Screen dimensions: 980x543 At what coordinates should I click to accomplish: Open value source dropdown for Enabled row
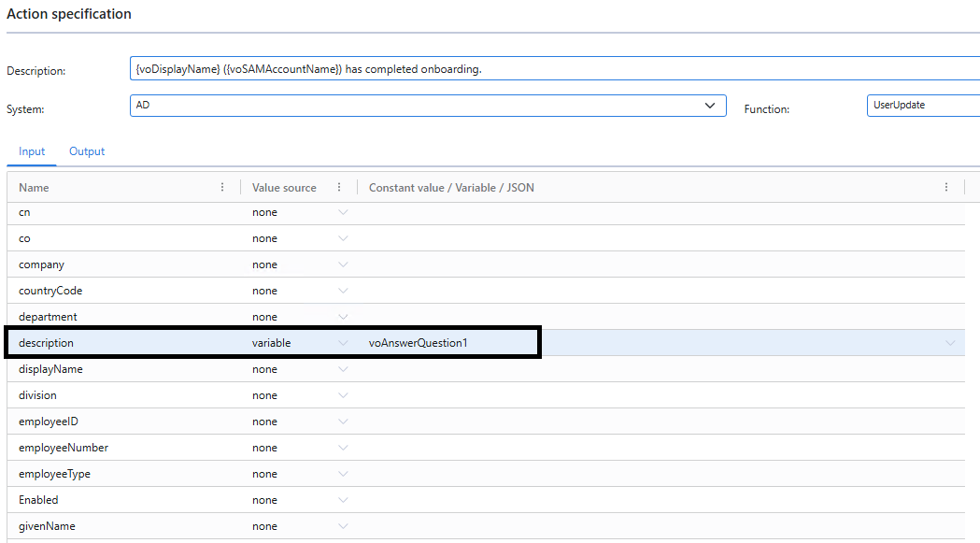tap(343, 500)
